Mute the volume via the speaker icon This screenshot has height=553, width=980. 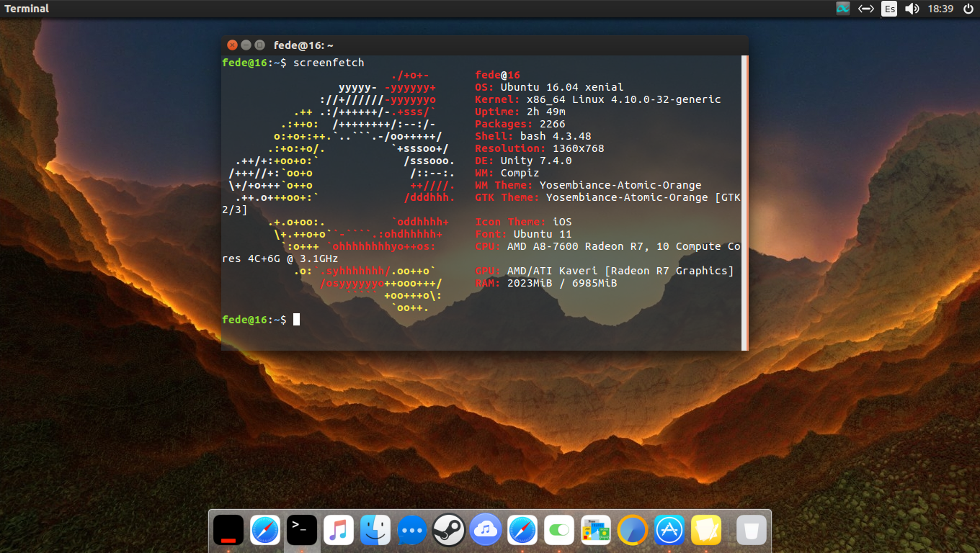coord(912,9)
